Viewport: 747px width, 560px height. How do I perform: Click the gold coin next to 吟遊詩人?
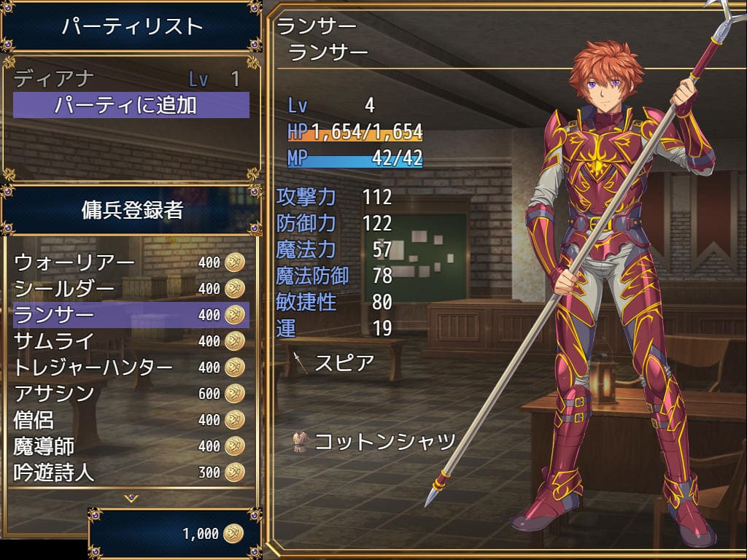235,472
